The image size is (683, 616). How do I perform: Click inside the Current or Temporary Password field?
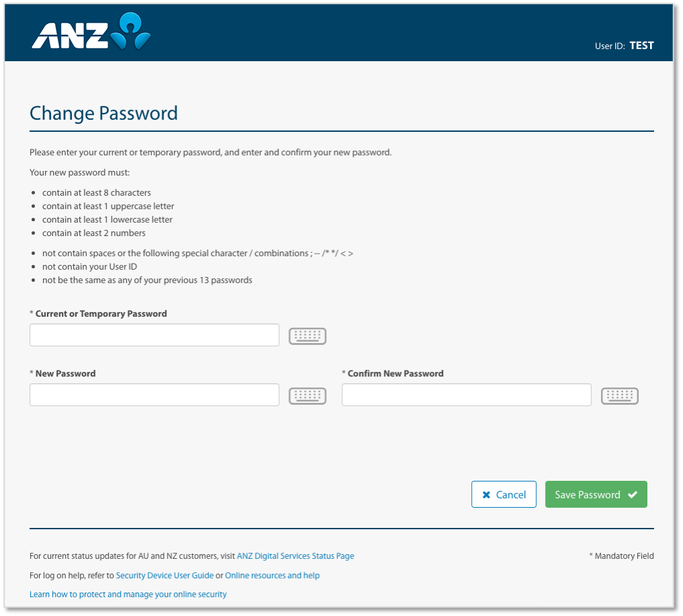154,334
